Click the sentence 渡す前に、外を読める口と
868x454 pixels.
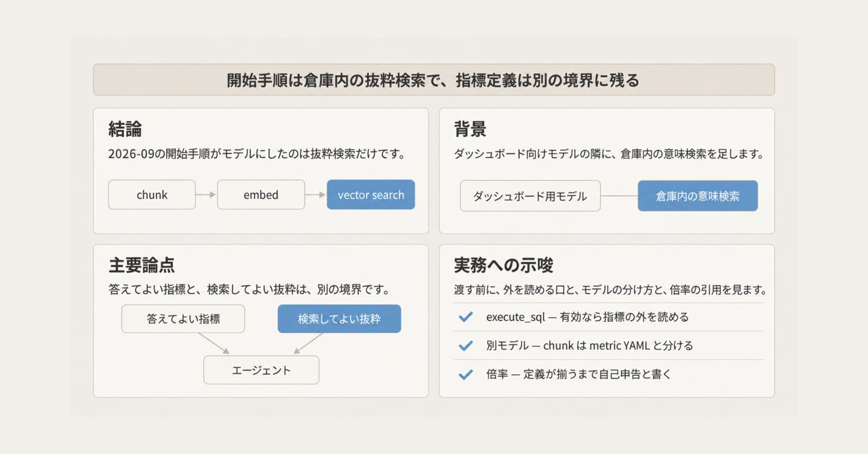point(610,289)
